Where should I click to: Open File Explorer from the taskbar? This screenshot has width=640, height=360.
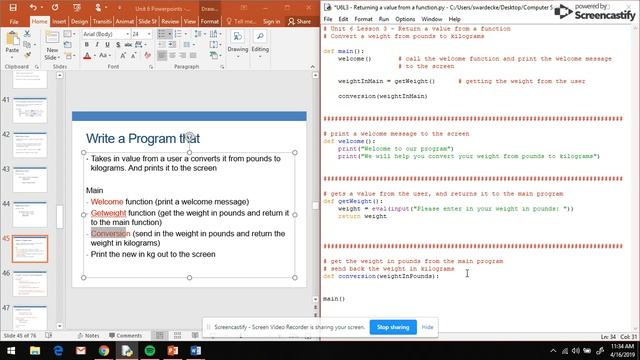35,351
